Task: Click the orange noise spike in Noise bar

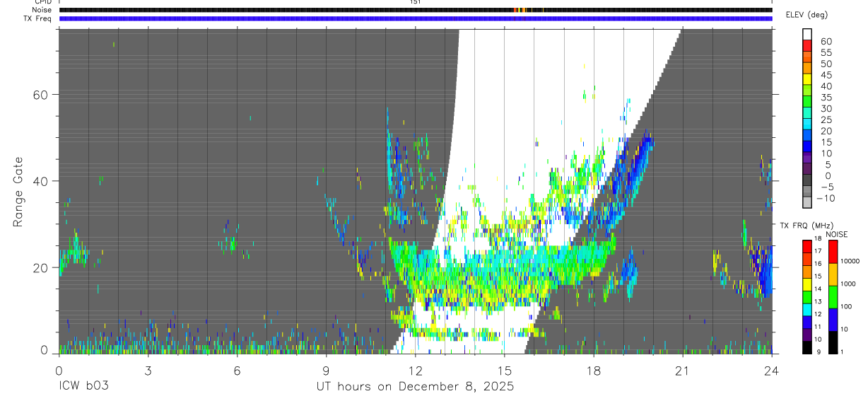Action: [x=520, y=10]
